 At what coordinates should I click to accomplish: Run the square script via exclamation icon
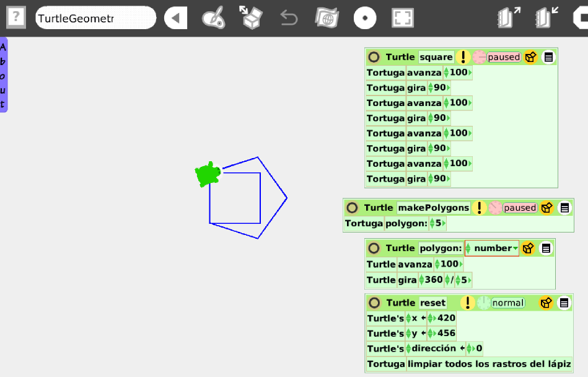tap(462, 56)
